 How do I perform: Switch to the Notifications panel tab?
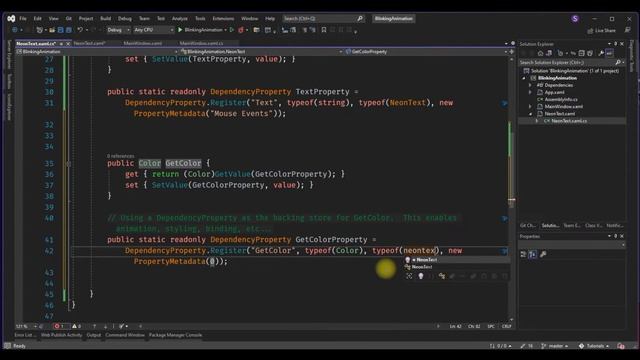point(615,225)
